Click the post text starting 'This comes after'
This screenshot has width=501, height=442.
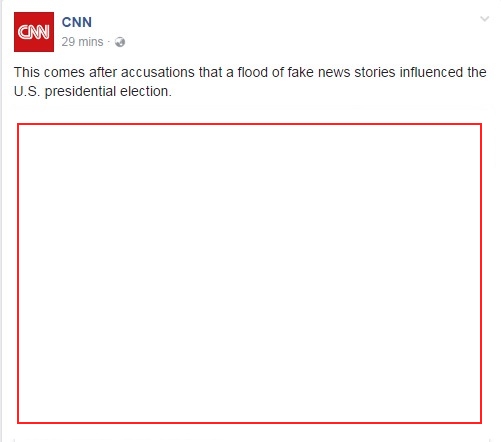250,82
